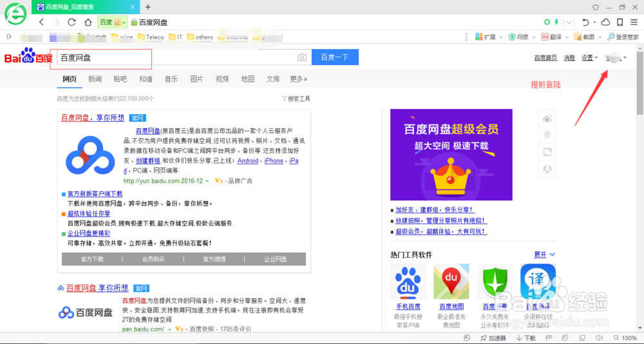
Task: Click the green lightning speed mode icon
Action: coord(556,22)
